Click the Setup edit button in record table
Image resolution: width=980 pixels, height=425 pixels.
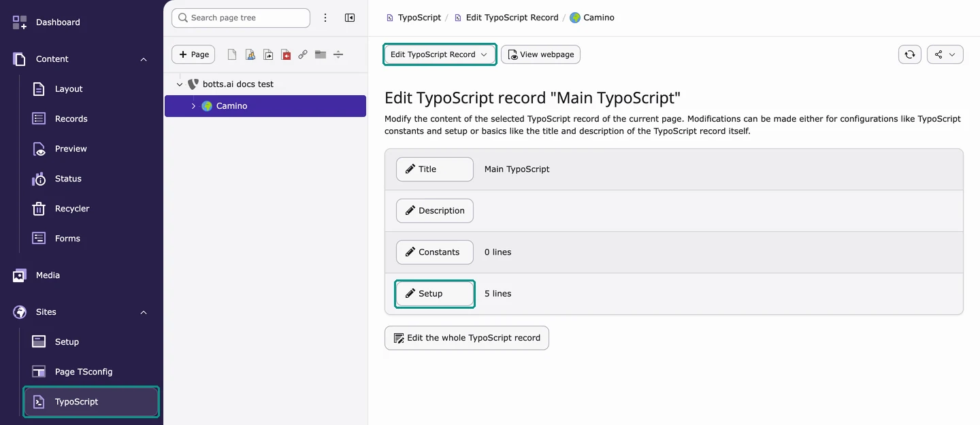coord(435,294)
